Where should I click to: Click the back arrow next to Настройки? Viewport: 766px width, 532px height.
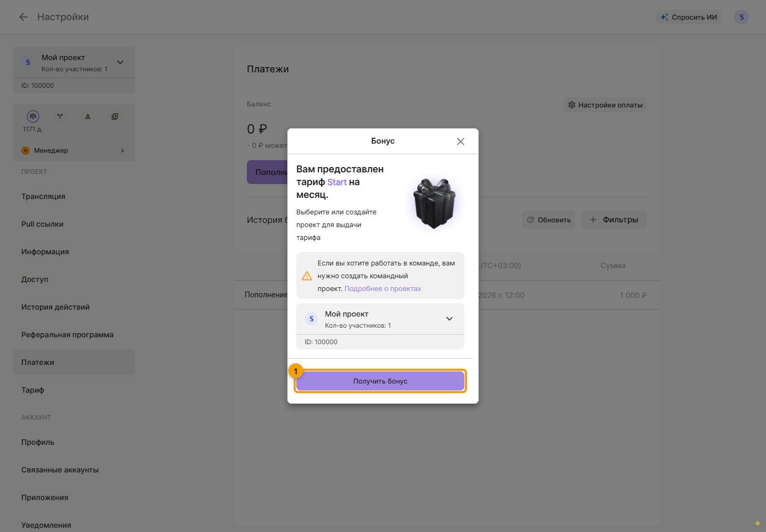click(x=23, y=17)
